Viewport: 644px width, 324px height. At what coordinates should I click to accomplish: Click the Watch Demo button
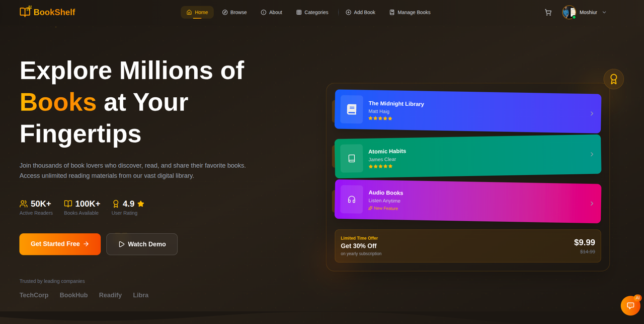[142, 244]
